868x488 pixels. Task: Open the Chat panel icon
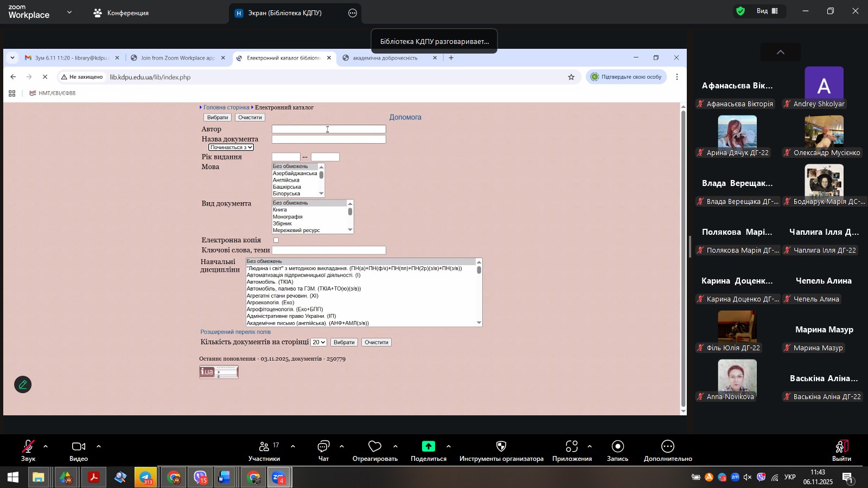click(323, 447)
